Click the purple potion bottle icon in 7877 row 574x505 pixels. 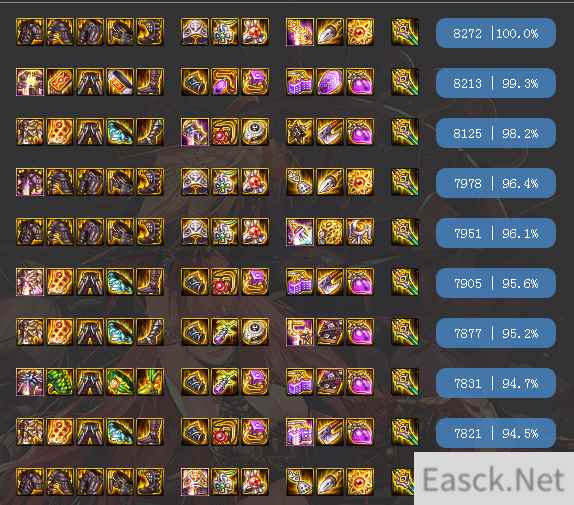click(225, 332)
